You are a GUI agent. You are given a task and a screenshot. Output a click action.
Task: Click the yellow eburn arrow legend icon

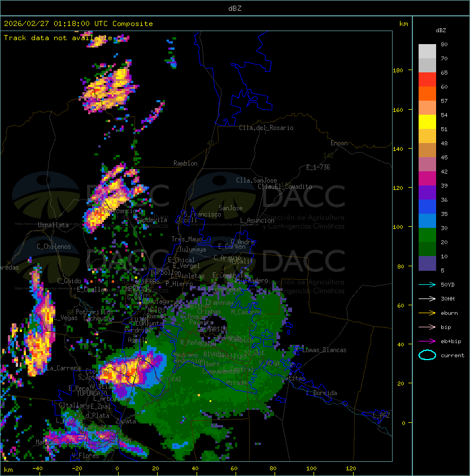click(427, 313)
